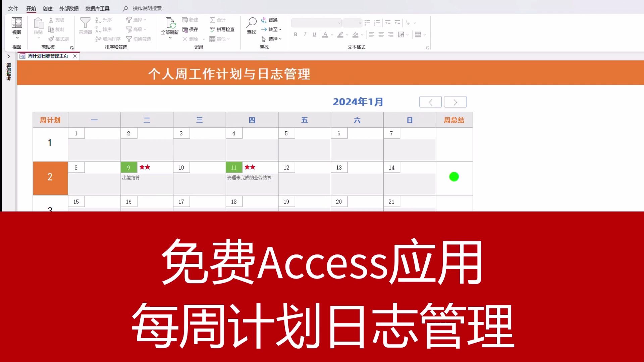Toggle numbered list
Screen dimensions: 644x362
[377, 23]
